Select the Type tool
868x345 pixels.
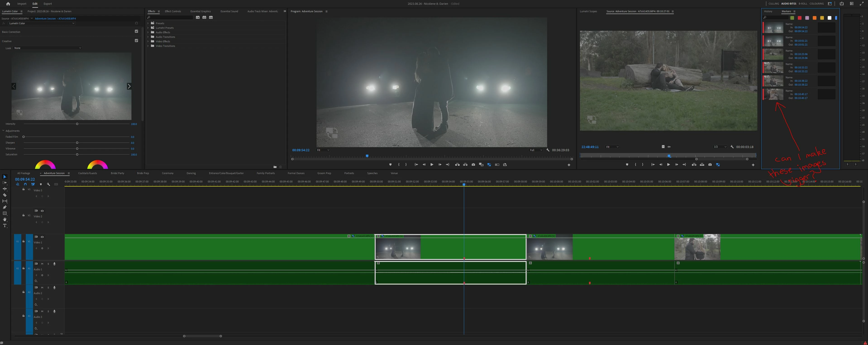pyautogui.click(x=5, y=226)
